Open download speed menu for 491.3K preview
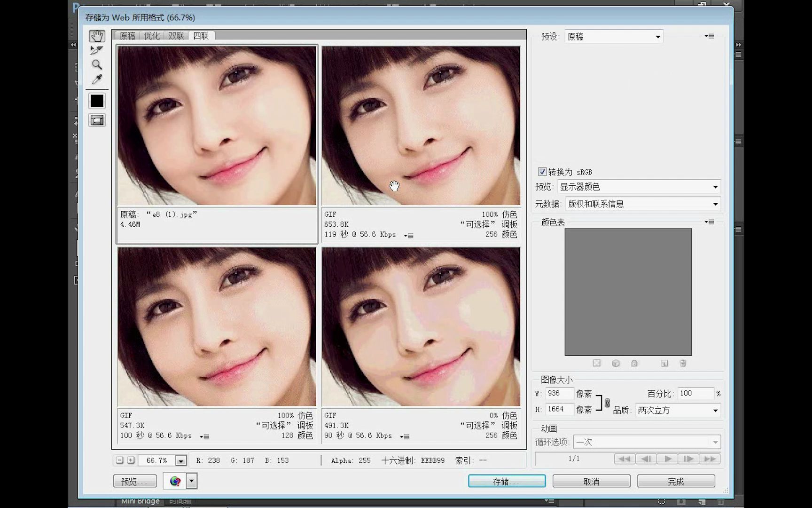The height and width of the screenshot is (508, 812). point(405,437)
